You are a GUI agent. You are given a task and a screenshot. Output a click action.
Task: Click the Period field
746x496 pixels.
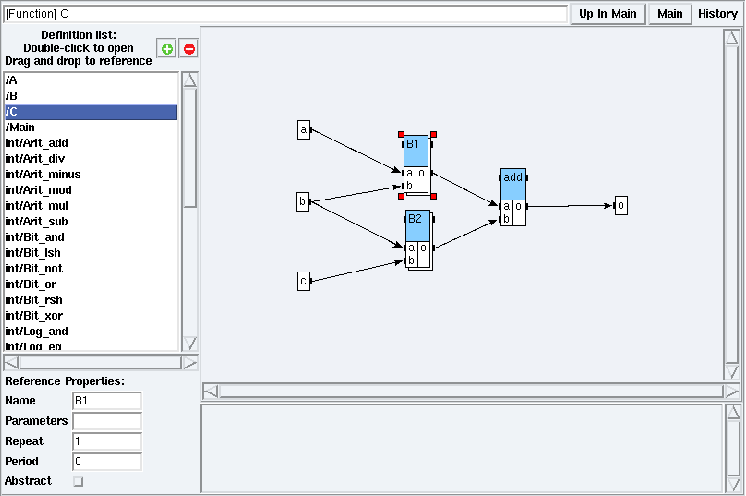[x=107, y=461]
